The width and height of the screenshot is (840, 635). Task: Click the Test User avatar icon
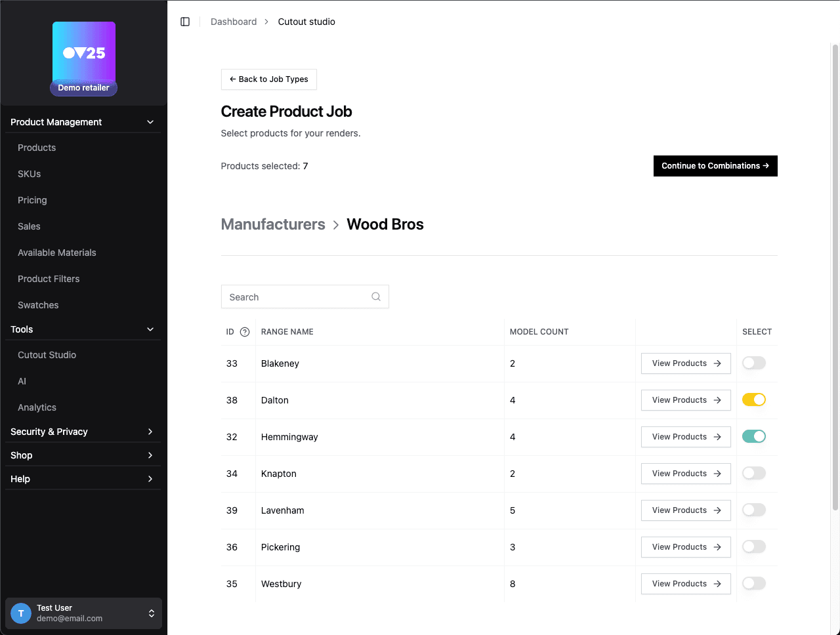click(21, 613)
